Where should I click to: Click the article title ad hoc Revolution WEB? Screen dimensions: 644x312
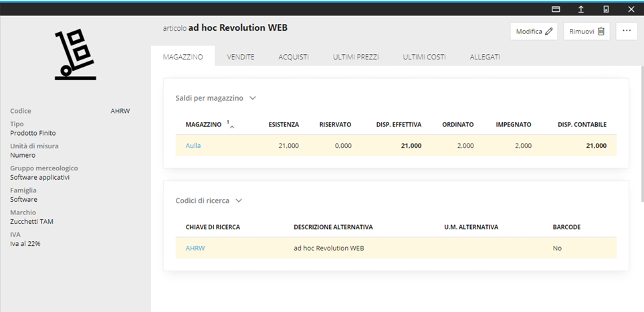tap(238, 28)
